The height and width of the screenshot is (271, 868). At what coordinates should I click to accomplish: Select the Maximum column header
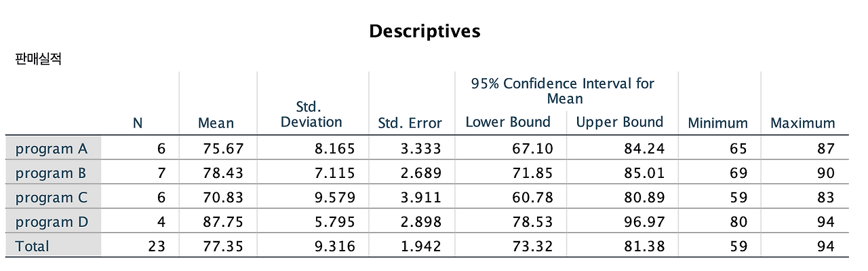point(803,123)
